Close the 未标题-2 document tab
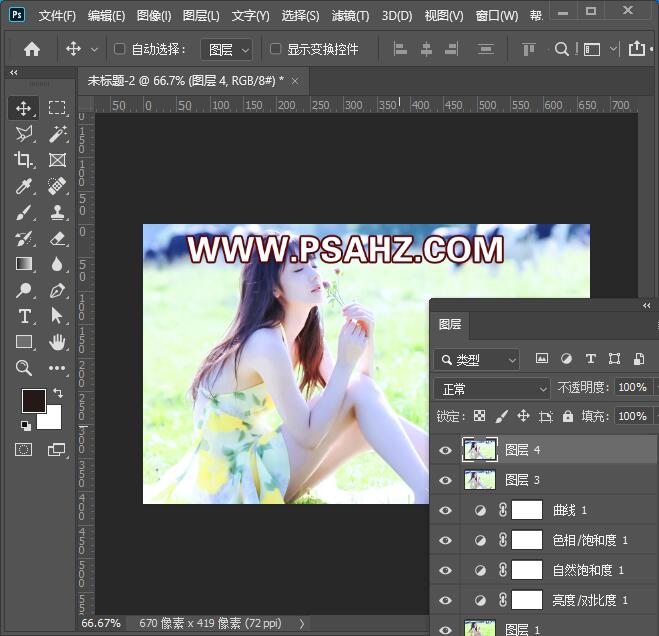The height and width of the screenshot is (636, 659). (295, 81)
